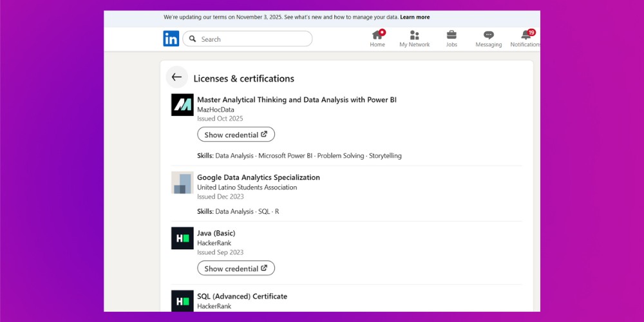Click the magnifier icon in the search box
The width and height of the screenshot is (644, 322).
tap(193, 39)
